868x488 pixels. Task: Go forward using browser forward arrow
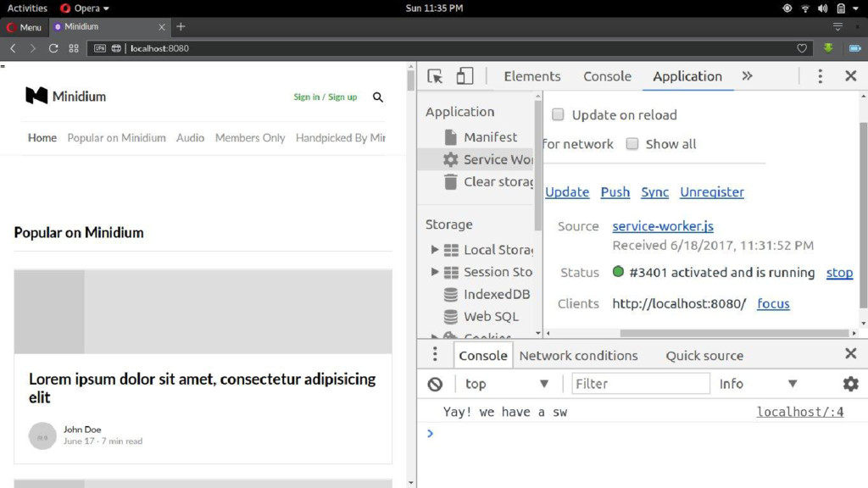33,48
